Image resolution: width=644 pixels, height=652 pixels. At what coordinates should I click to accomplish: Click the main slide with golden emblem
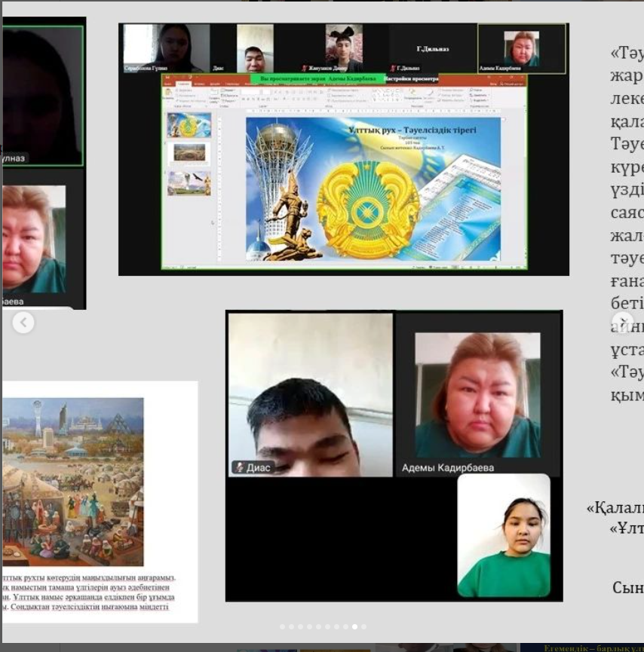point(373,188)
